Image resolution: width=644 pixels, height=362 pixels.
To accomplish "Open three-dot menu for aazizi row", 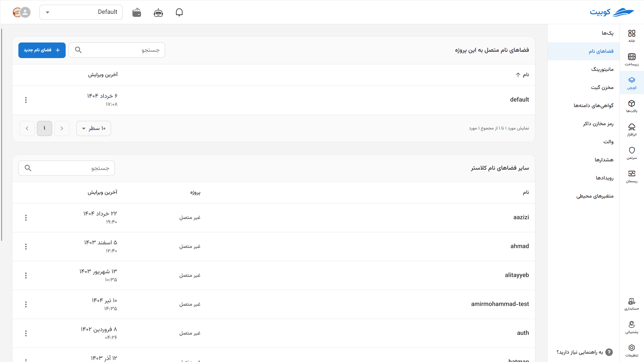I will [x=26, y=218].
